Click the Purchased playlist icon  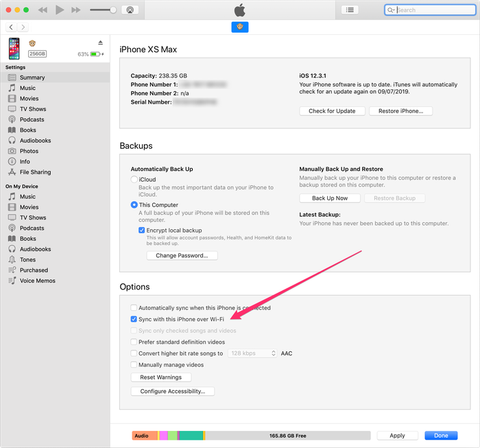12,270
